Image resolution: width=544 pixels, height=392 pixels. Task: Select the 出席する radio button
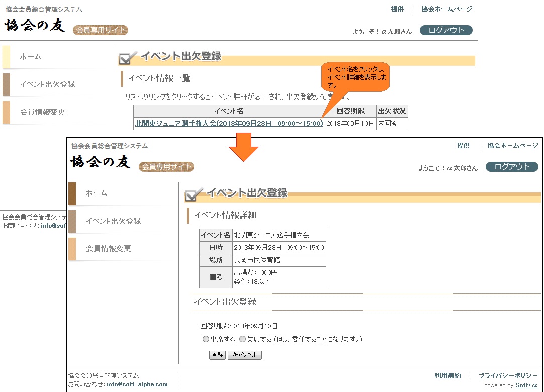click(206, 339)
